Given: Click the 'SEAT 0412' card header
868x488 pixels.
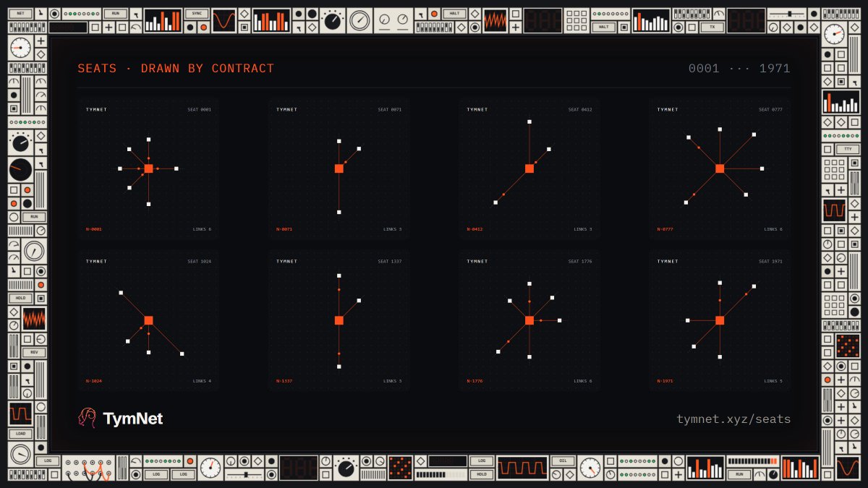Looking at the screenshot, I should click(580, 110).
